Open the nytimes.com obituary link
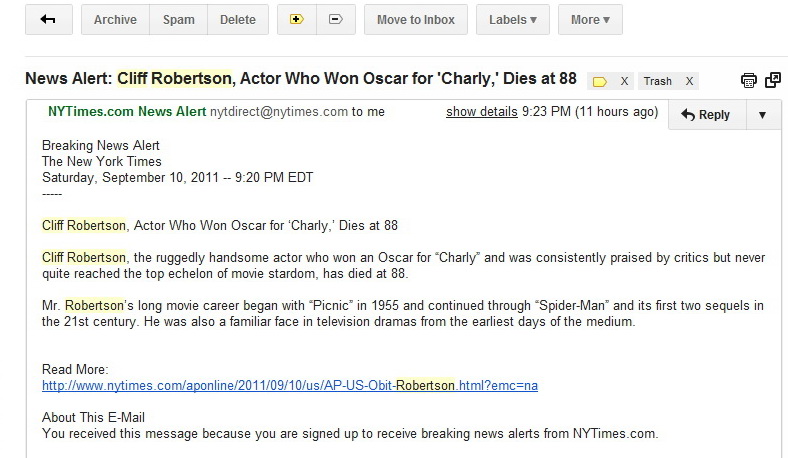 [x=290, y=385]
